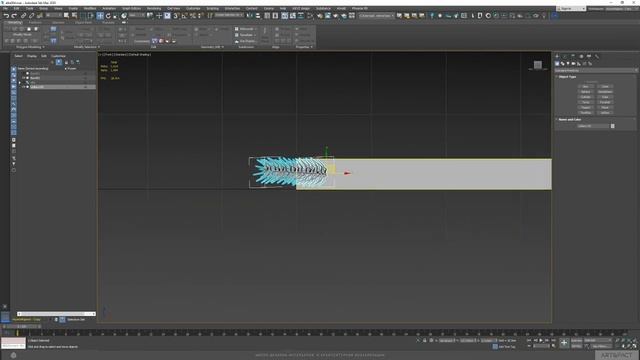Click the Maximize Viewport Toggle icon

pos(634,346)
